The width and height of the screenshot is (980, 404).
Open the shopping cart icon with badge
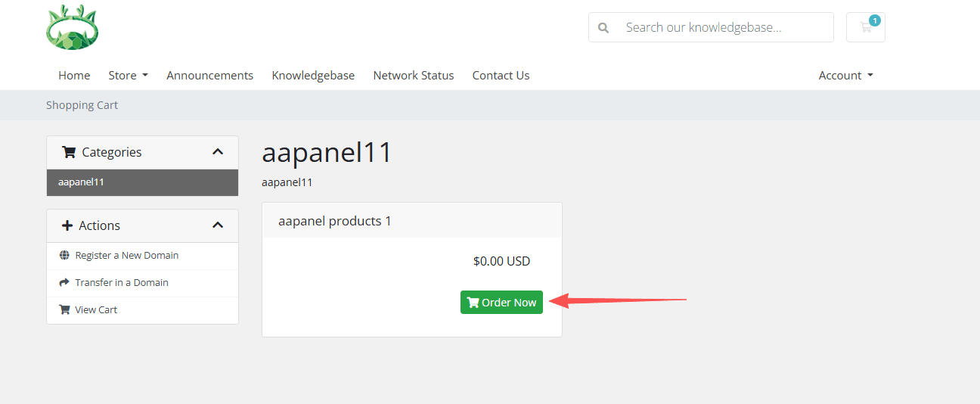point(866,27)
